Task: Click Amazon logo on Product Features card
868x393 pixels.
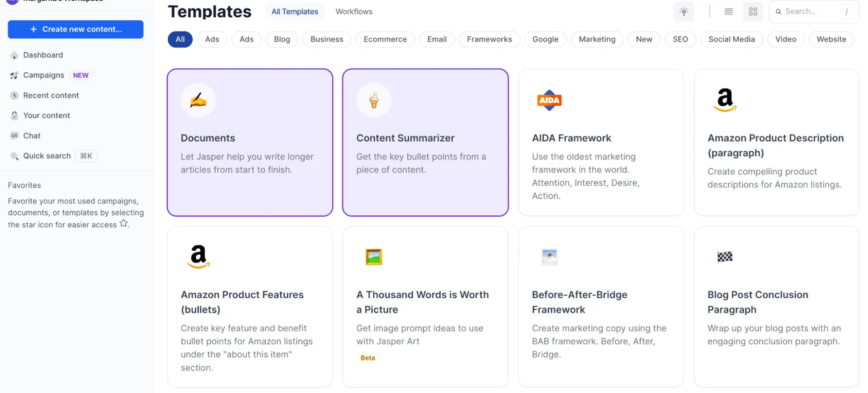Action: point(198,257)
